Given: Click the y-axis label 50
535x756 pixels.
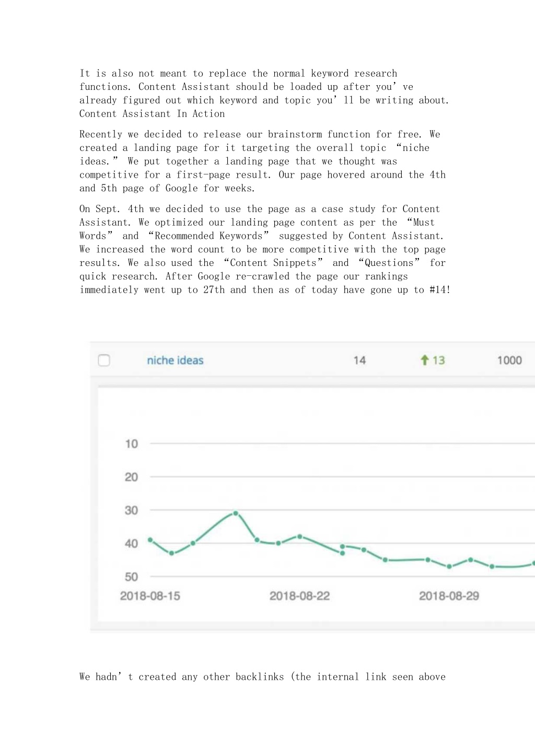Looking at the screenshot, I should click(x=131, y=577).
